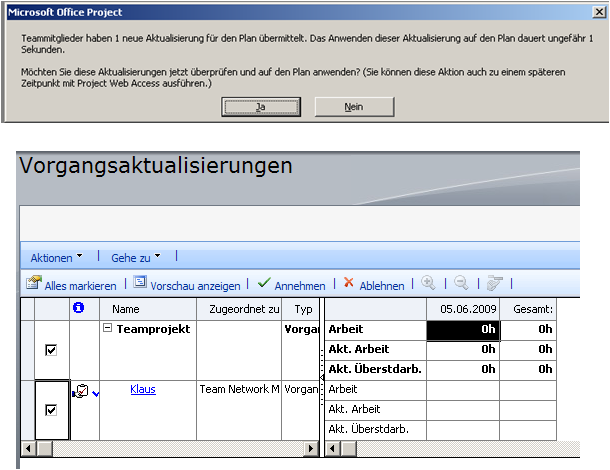Click the greyed toolbar icon after zoom out
Image resolution: width=610 pixels, height=470 pixels.
tap(495, 283)
